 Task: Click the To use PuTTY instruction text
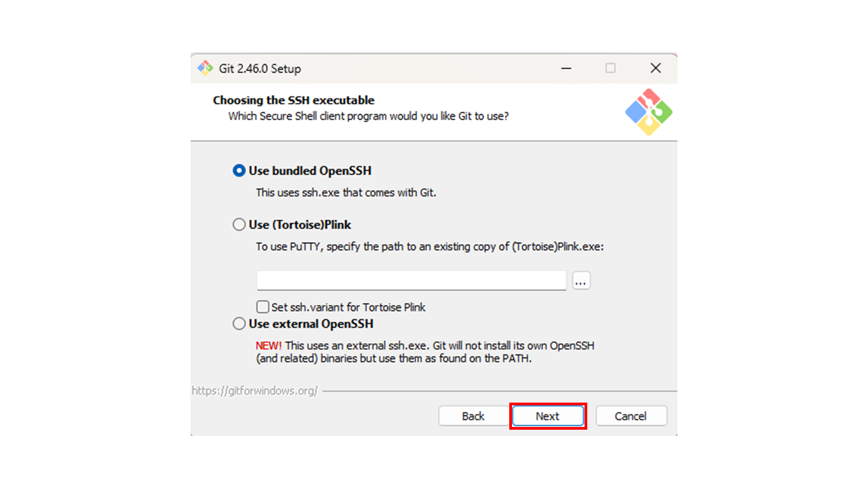[429, 247]
